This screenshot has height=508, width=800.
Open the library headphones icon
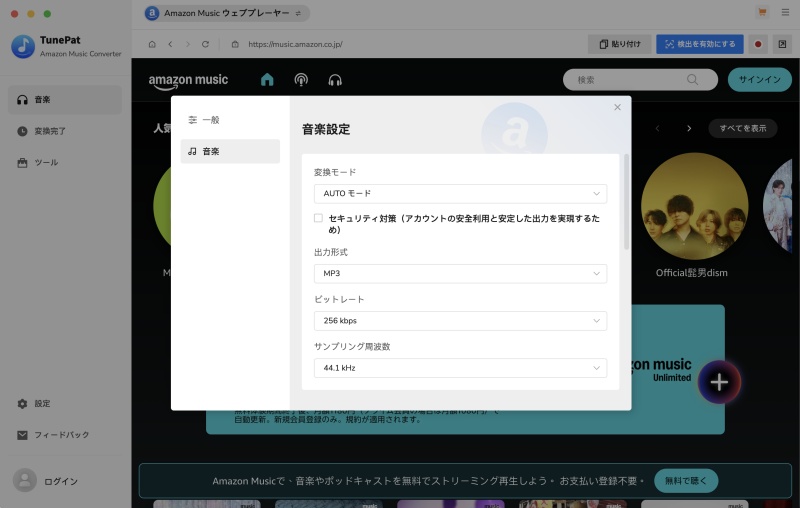pos(335,80)
